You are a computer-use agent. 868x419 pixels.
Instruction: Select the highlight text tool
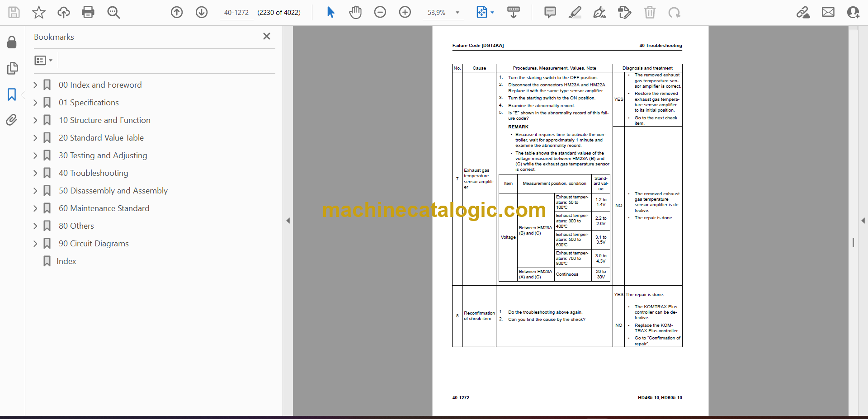[x=575, y=12]
